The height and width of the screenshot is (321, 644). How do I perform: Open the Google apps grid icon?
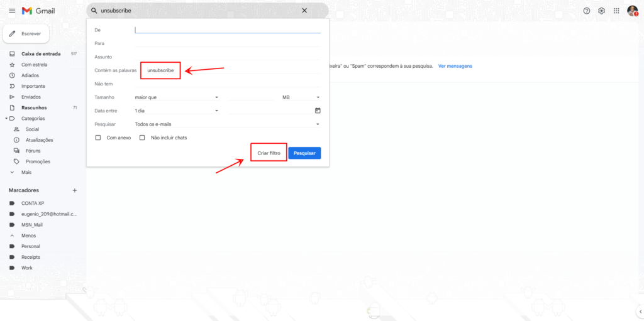click(616, 11)
